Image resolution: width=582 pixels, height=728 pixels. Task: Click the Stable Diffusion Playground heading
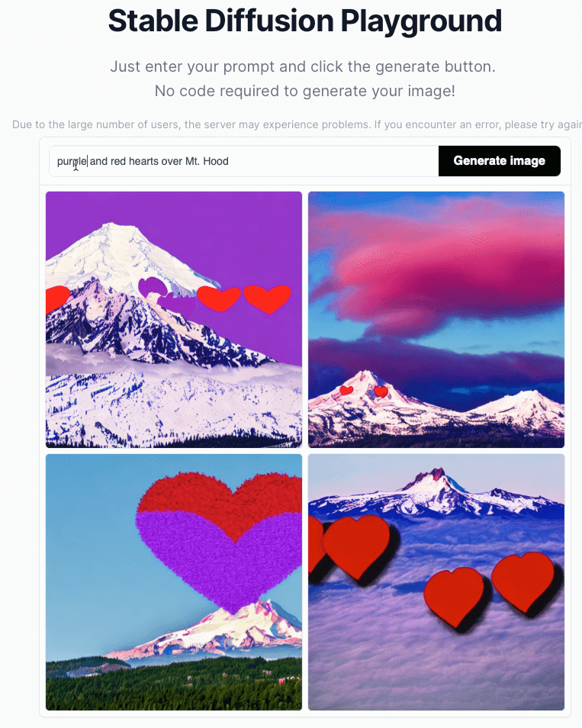click(305, 21)
